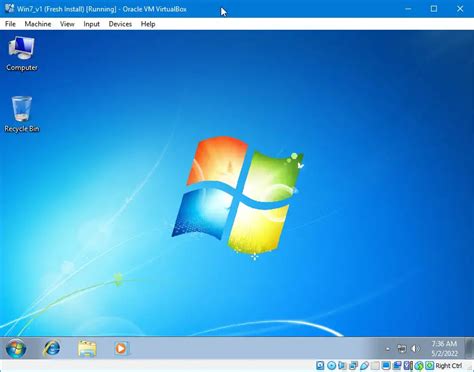
Task: Click the optical drive status icon
Action: (x=331, y=366)
